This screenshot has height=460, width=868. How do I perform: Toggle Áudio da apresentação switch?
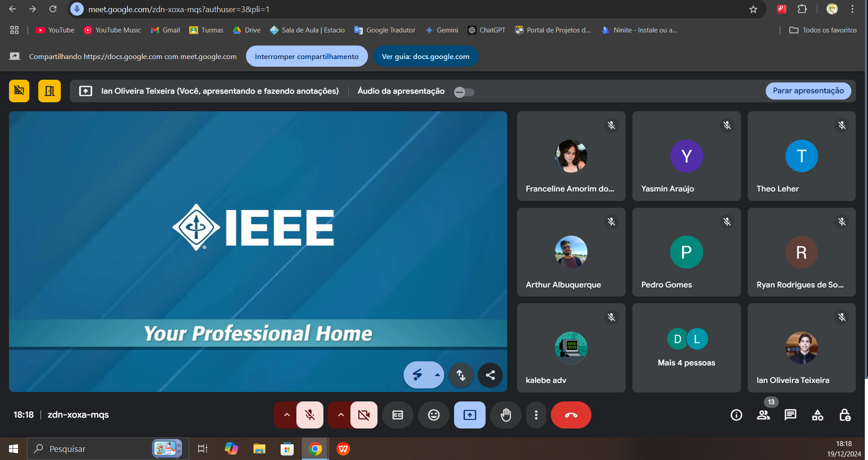pos(464,92)
